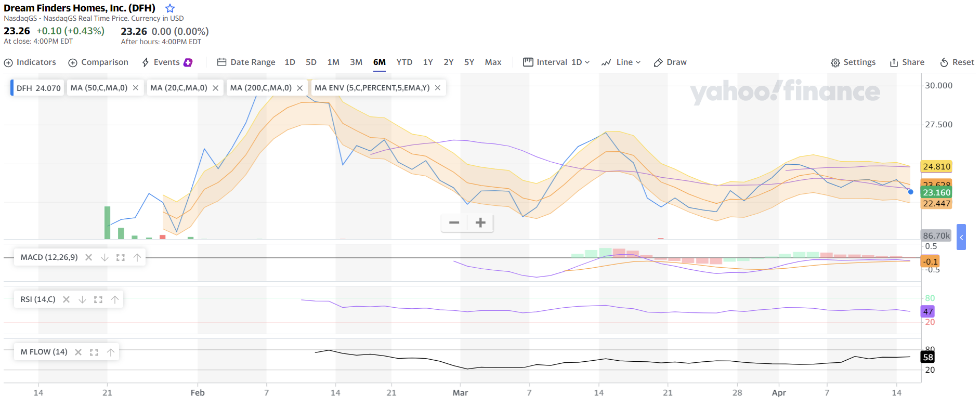This screenshot has height=407, width=980.
Task: Click the green 23.160 current price tag
Action: coord(936,192)
